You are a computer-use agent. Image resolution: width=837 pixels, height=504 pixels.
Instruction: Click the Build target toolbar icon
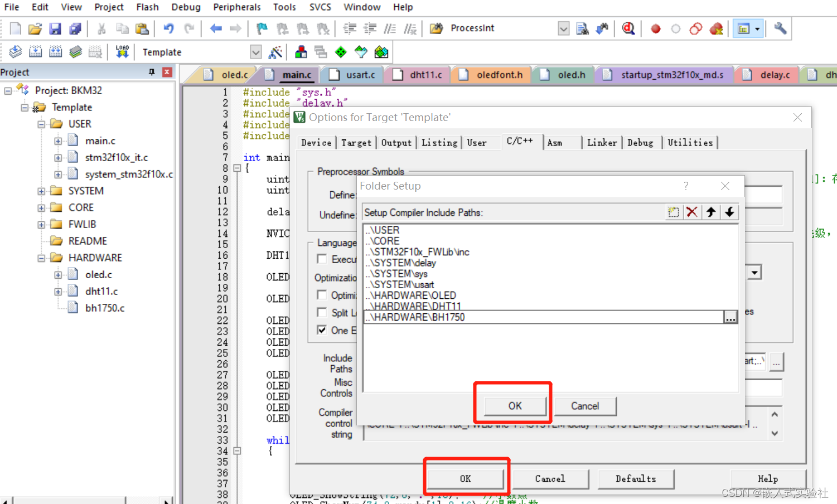pyautogui.click(x=35, y=52)
